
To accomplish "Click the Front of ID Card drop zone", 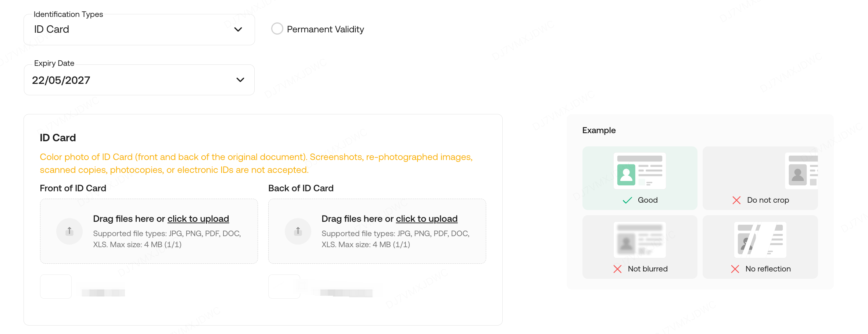I will point(149,254).
